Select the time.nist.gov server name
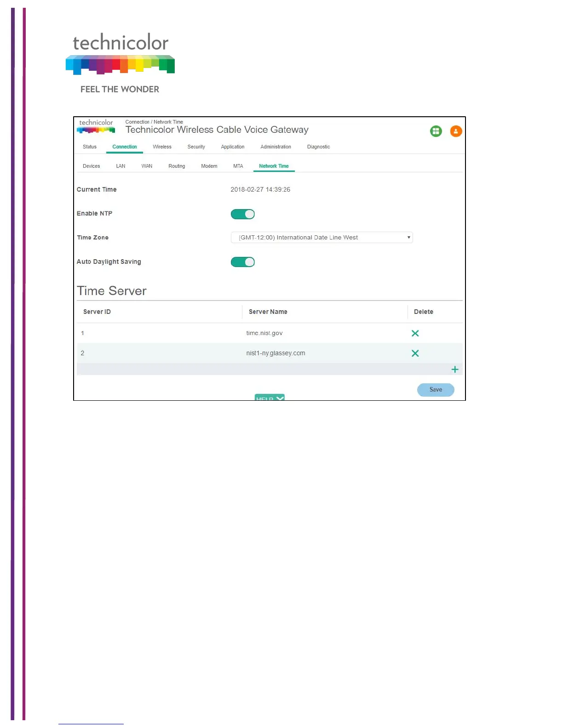 (264, 333)
